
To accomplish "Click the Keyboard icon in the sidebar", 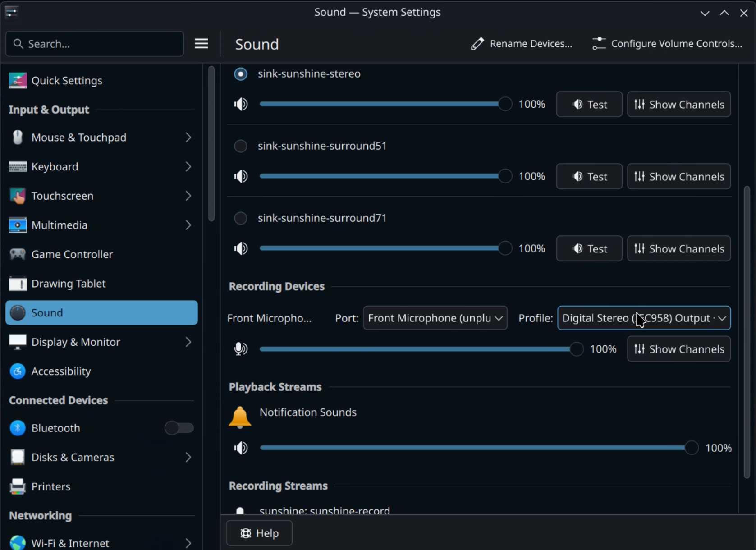I will [18, 167].
